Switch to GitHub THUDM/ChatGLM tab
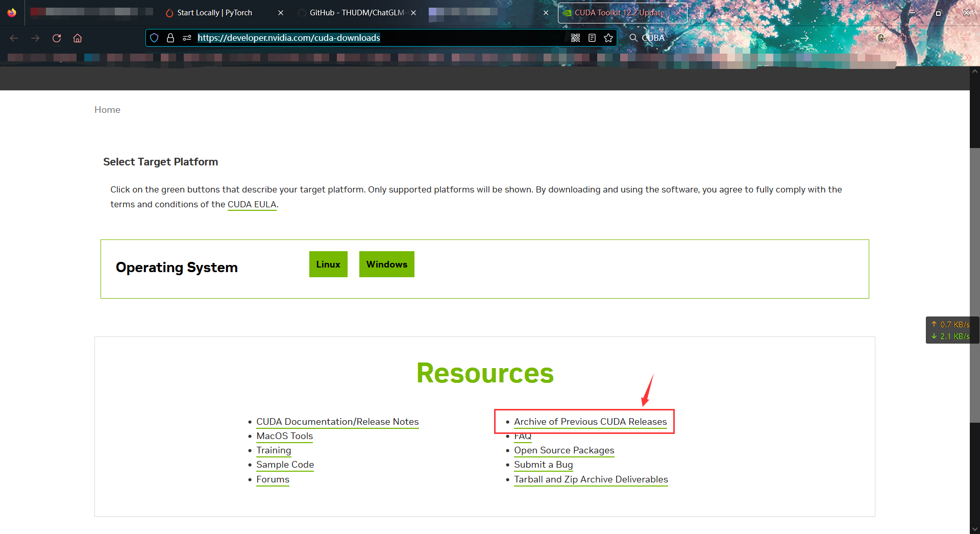 [357, 13]
